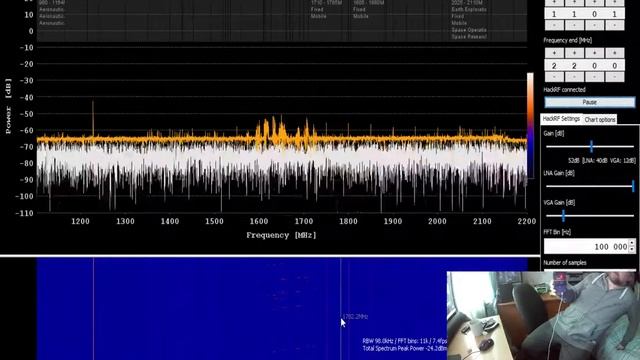Click the 1710 - 1785M allocation band label

click(x=327, y=2)
